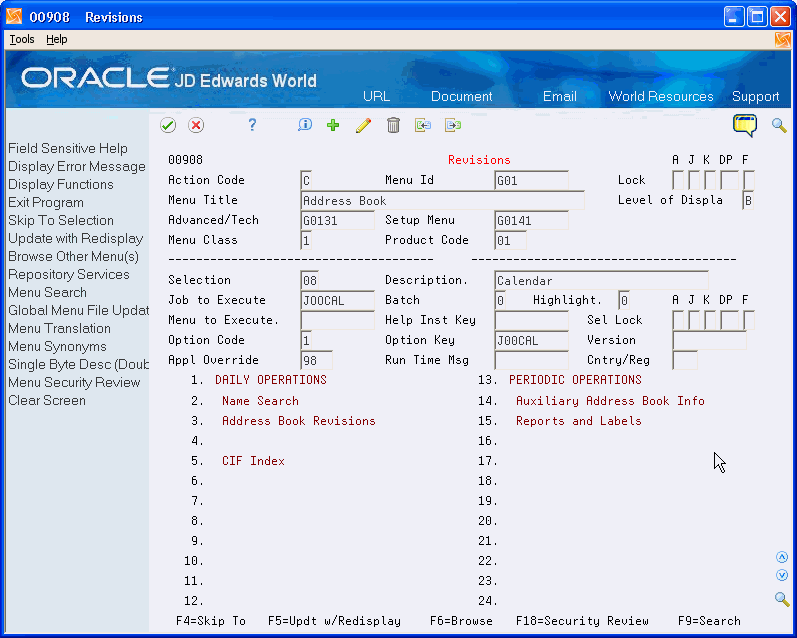Open the URL tab
797x638 pixels.
[x=377, y=97]
